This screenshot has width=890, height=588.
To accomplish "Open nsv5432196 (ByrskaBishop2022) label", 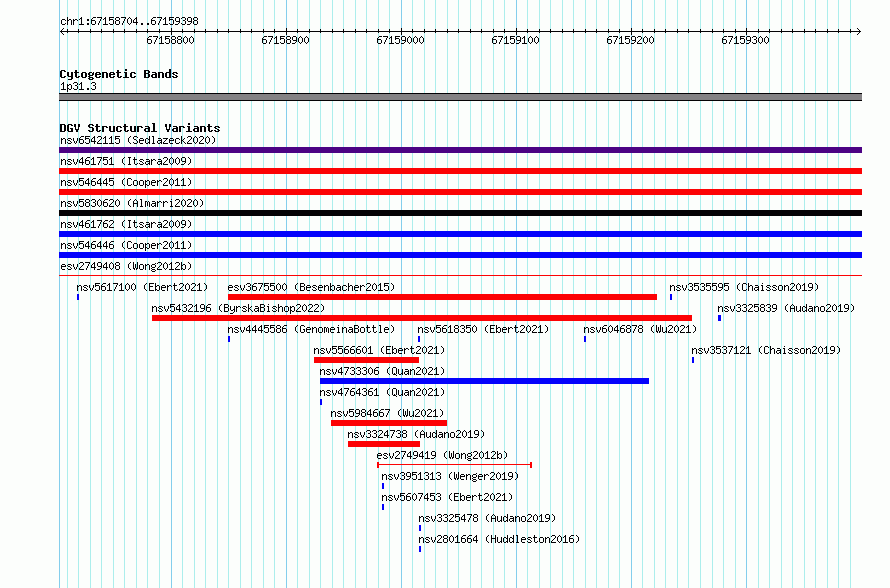I will tap(238, 308).
